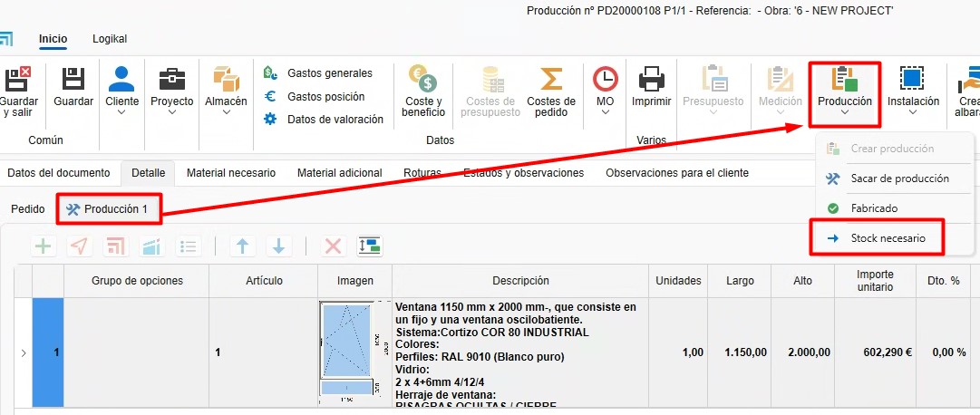Select the Producción 1 sub-tab

click(108, 208)
